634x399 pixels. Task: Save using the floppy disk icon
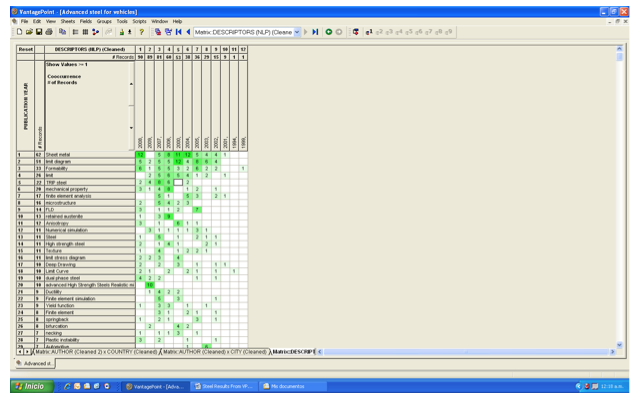tap(39, 32)
